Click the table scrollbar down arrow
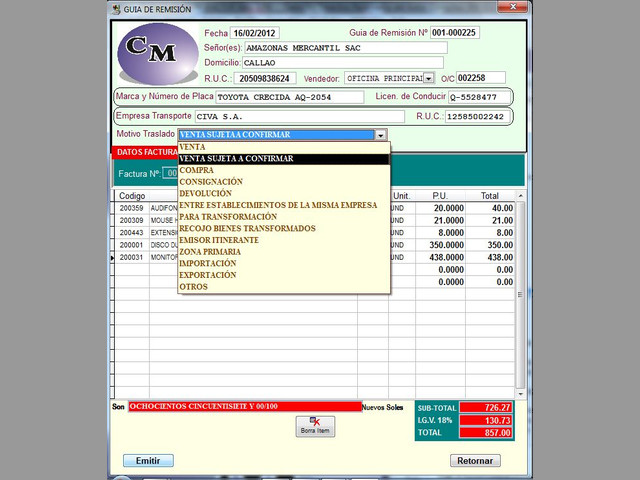This screenshot has width=640, height=480. (x=521, y=394)
